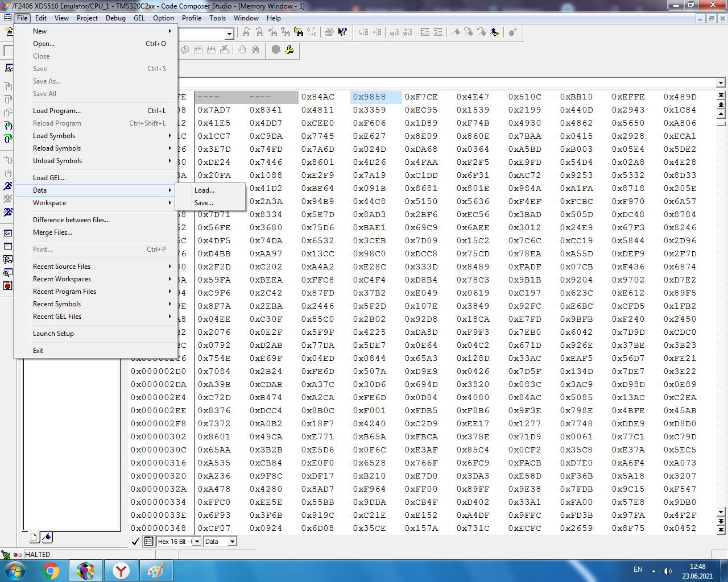Viewport: 728px width, 582px height.
Task: Select Launch Setup menu entry
Action: [x=96, y=334]
